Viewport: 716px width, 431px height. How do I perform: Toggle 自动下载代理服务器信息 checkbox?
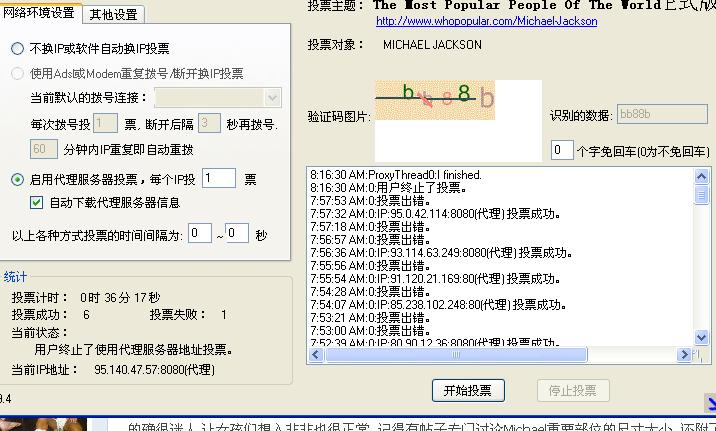38,203
